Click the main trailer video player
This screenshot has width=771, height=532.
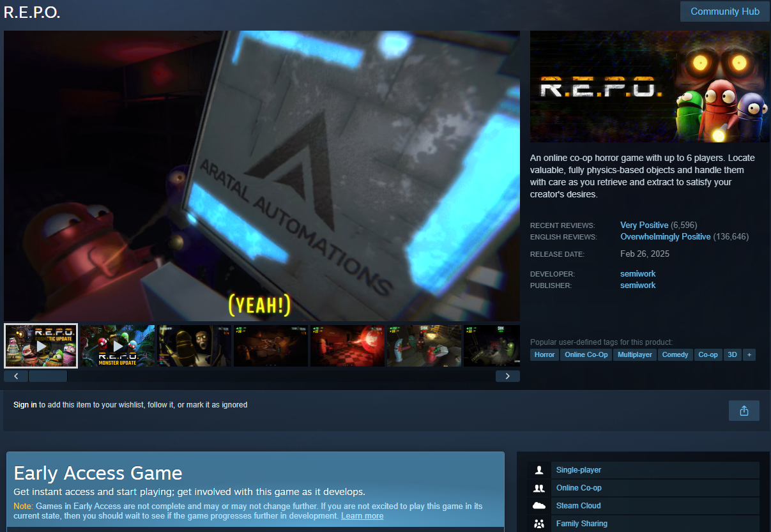coord(262,176)
